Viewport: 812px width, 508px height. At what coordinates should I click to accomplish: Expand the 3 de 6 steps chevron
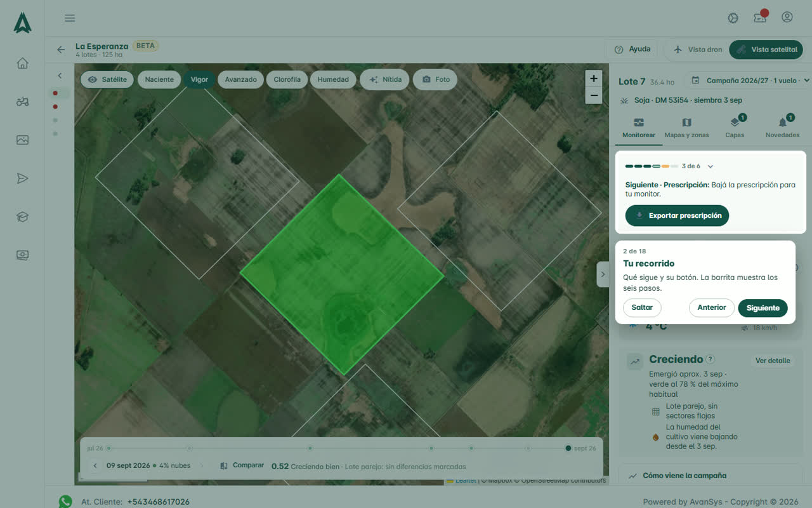710,166
